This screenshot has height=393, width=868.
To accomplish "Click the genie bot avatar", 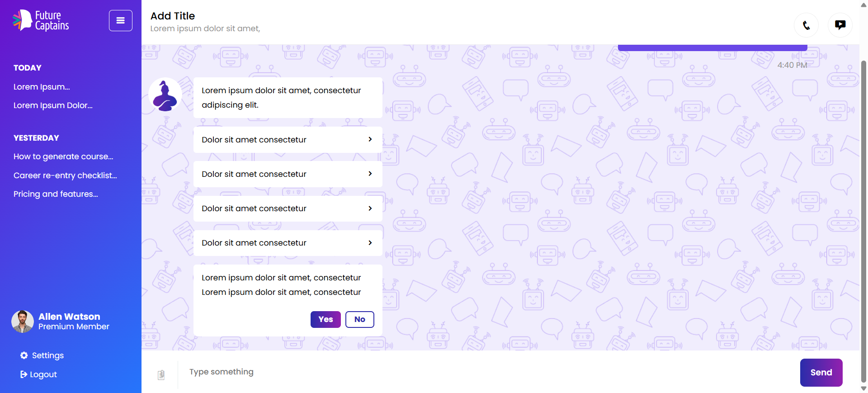I will [165, 95].
